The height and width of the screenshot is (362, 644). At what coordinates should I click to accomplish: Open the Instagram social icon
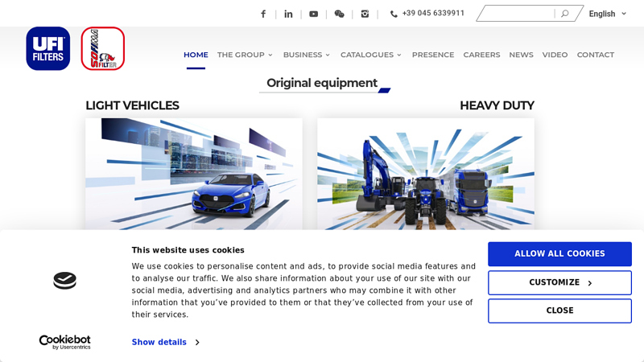tap(365, 14)
